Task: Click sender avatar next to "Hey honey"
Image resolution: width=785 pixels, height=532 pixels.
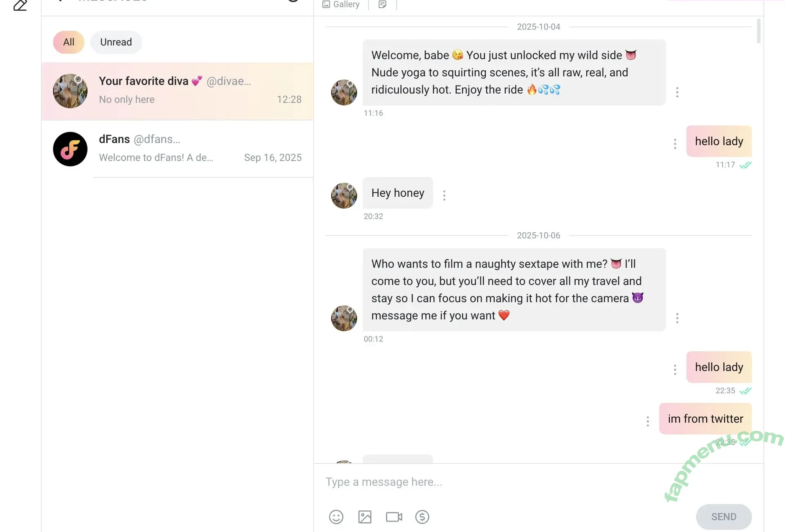Action: point(344,195)
